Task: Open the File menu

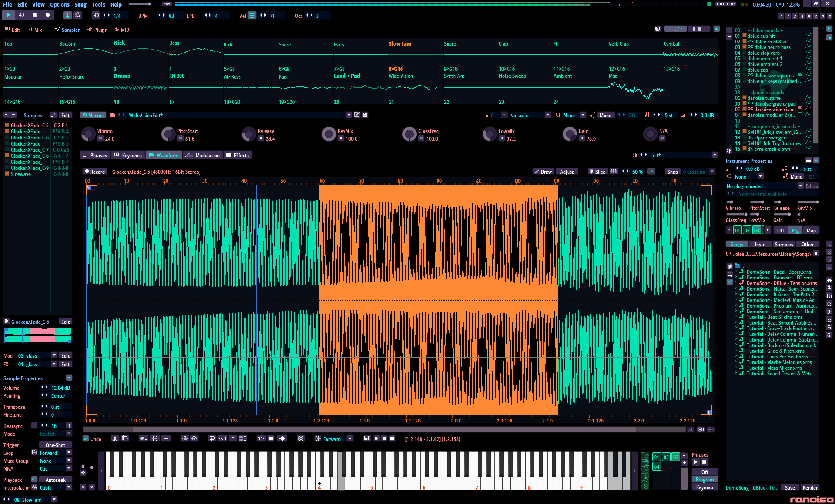Action: point(7,4)
